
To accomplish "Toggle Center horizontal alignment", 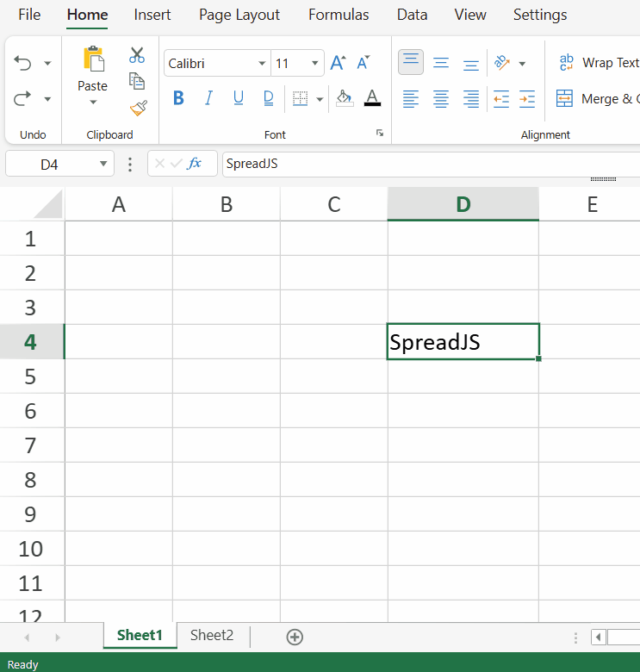I will click(441, 99).
